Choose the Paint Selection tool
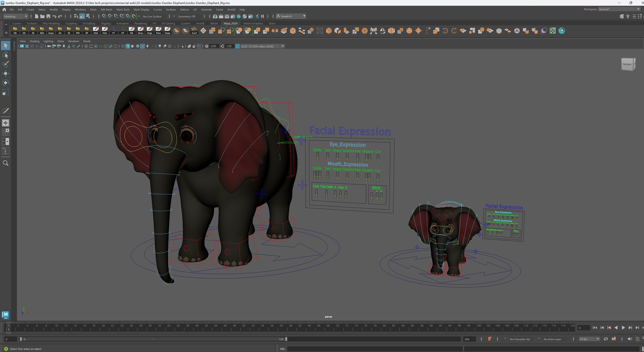644x352 pixels. (5, 64)
